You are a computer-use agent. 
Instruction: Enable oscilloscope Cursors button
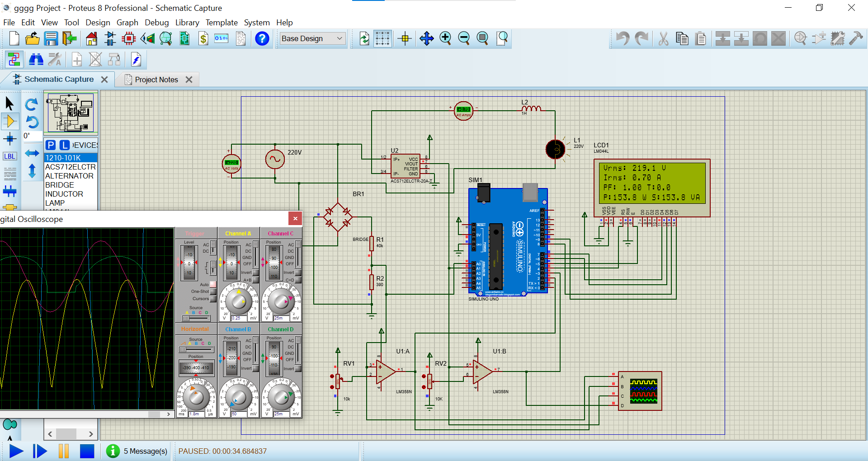pos(213,299)
